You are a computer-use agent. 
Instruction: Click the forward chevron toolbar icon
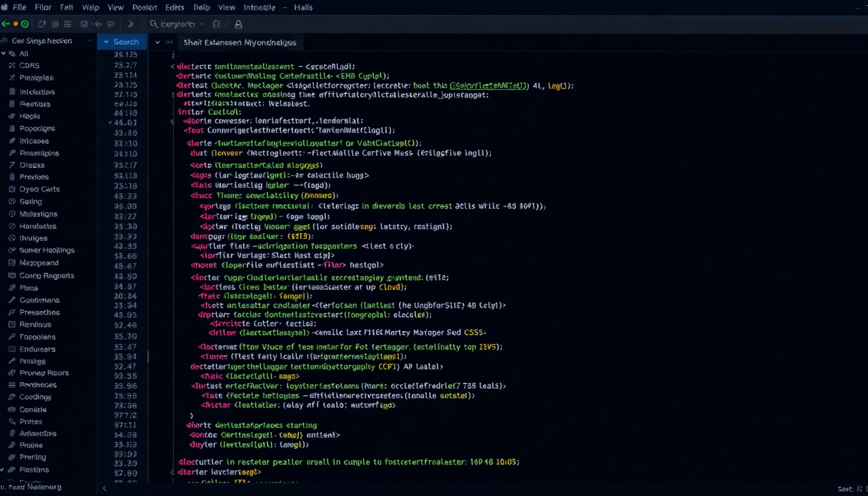tap(130, 24)
